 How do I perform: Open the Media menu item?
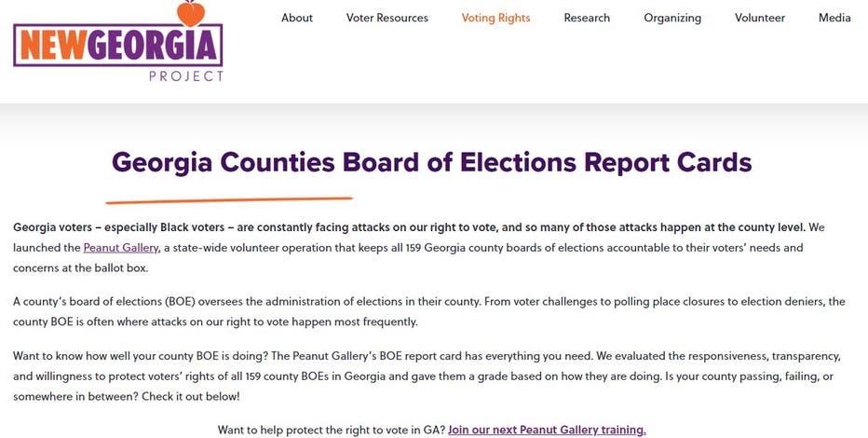click(834, 18)
